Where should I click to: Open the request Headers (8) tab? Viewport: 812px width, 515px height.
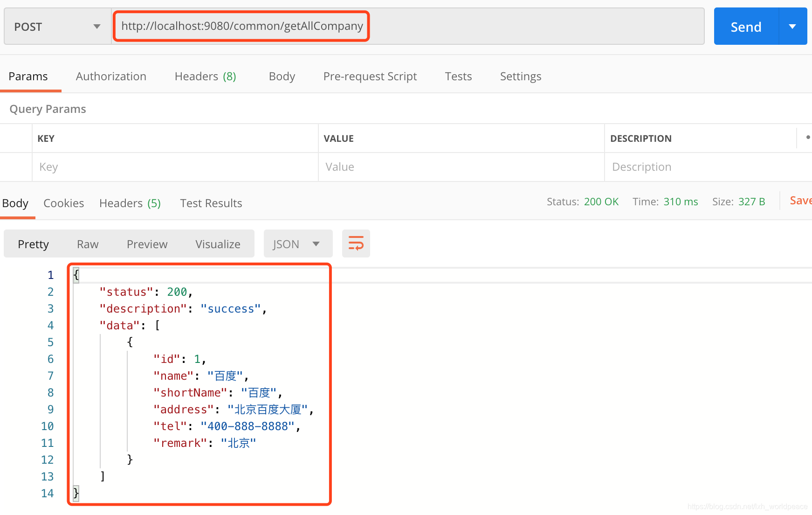pos(205,76)
